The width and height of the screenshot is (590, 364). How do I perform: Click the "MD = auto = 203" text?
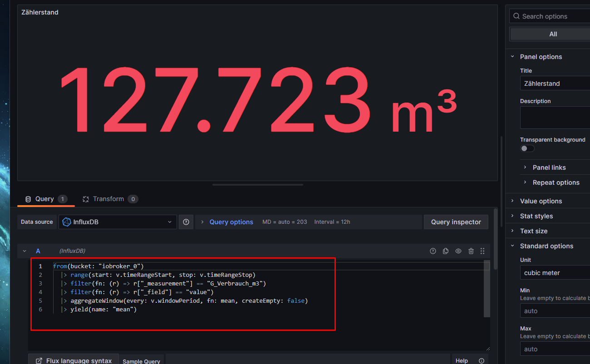tap(285, 222)
